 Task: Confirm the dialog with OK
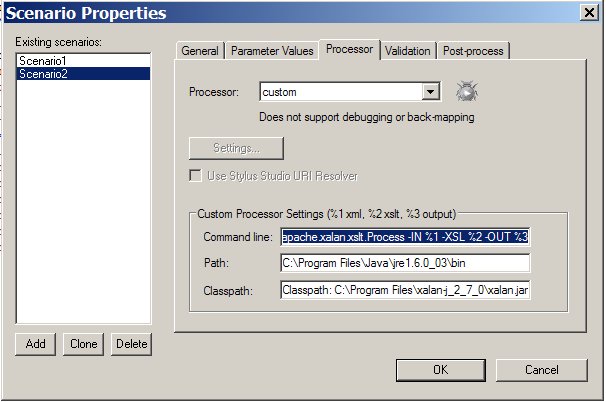pos(439,369)
